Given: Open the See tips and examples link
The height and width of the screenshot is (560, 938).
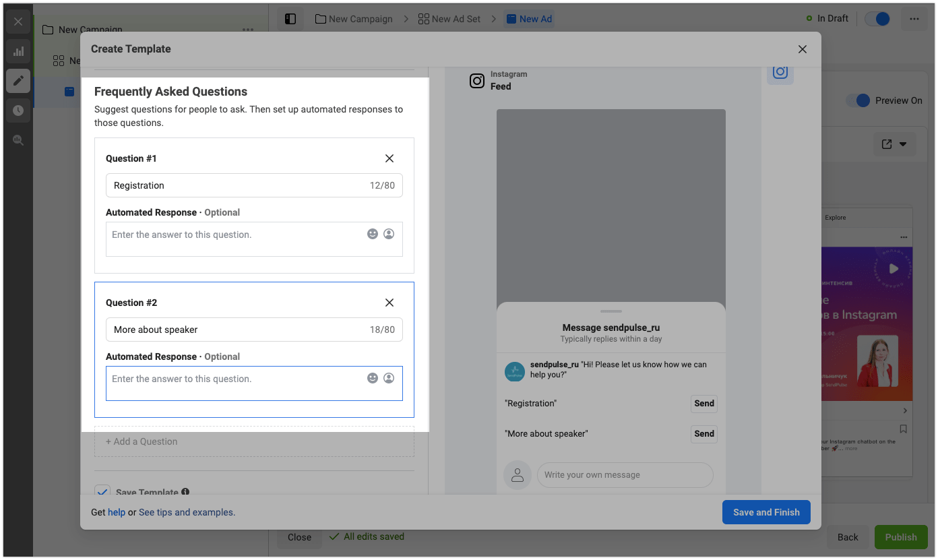Looking at the screenshot, I should point(187,512).
